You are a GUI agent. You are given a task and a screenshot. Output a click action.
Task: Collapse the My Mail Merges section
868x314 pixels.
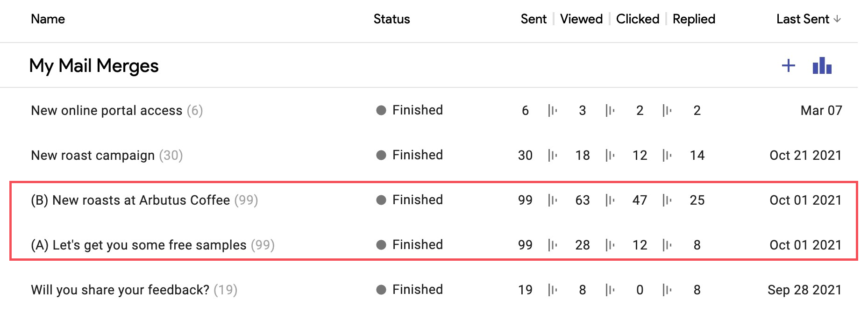pos(94,65)
